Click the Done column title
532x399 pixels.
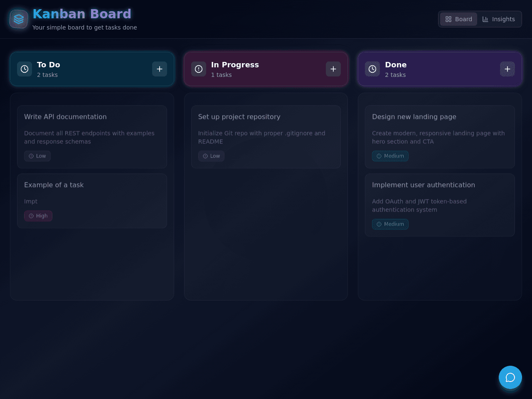point(396,65)
